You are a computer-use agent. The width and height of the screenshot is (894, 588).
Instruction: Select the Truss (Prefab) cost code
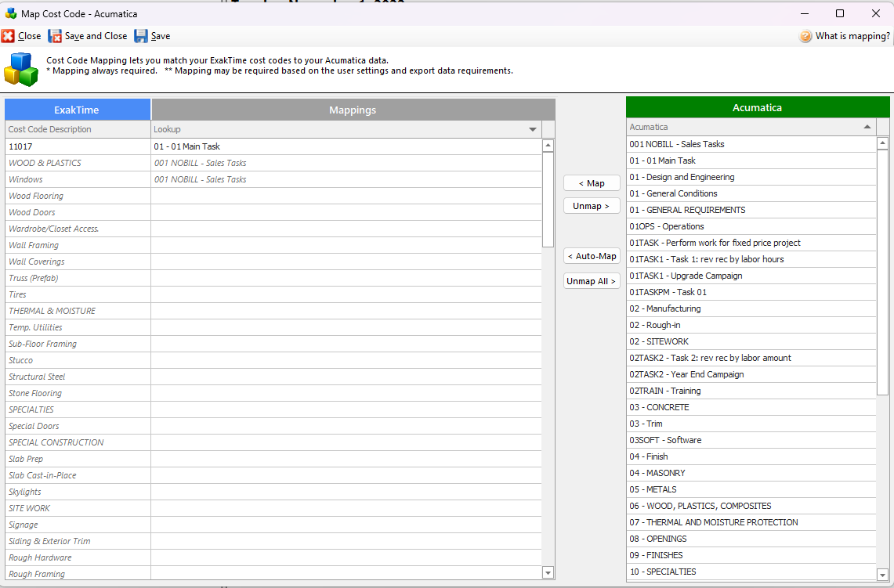78,278
